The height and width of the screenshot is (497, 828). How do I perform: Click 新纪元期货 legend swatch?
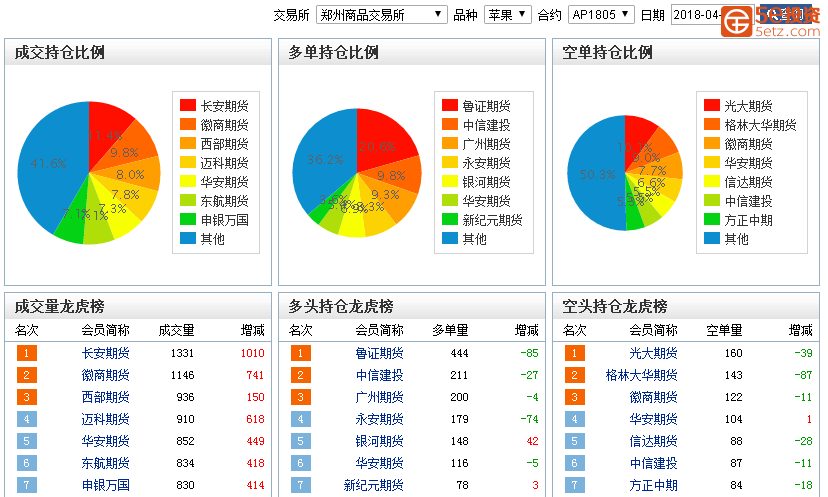point(450,220)
